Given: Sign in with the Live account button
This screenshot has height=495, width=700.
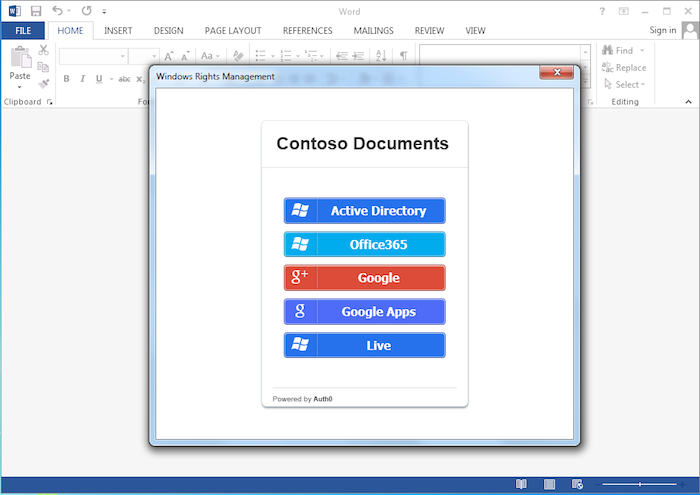Looking at the screenshot, I should tap(364, 345).
